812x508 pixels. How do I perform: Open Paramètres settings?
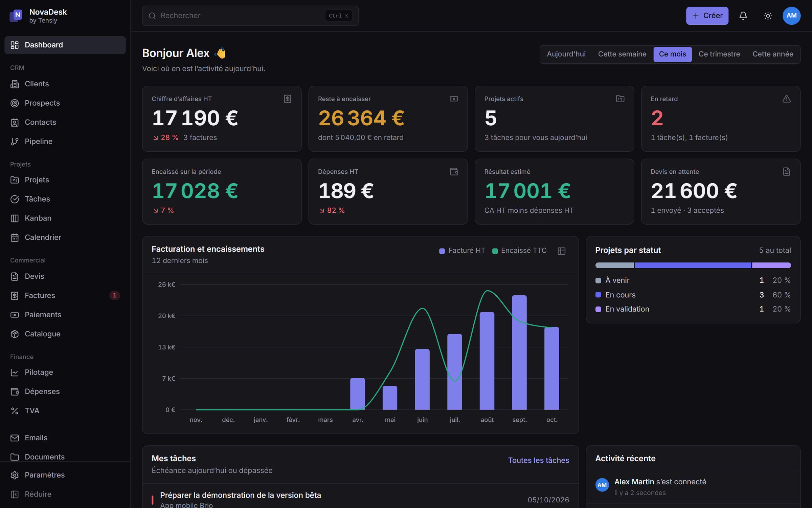coord(65,475)
